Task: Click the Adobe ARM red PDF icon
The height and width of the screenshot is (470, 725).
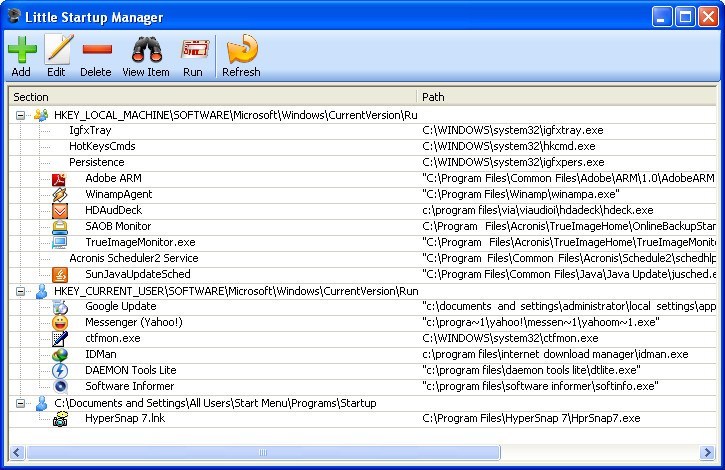Action: tap(59, 179)
